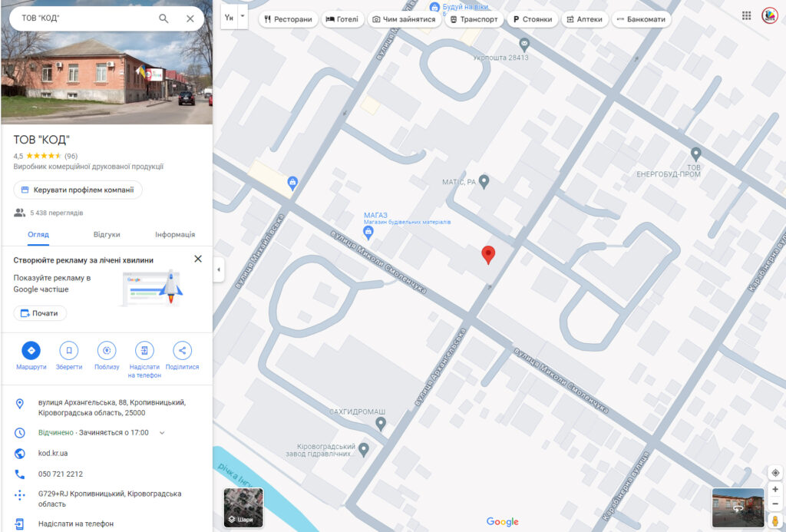Zoom in on the map
The image size is (786, 532).
[775, 489]
